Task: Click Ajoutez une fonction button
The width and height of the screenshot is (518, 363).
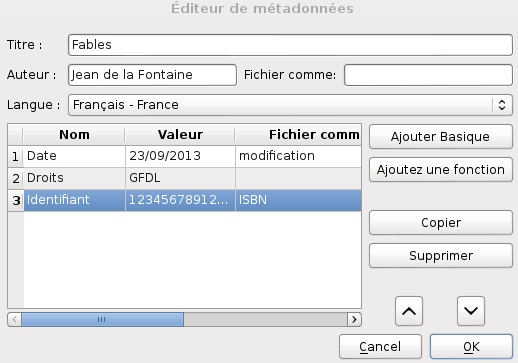Action: point(441,170)
